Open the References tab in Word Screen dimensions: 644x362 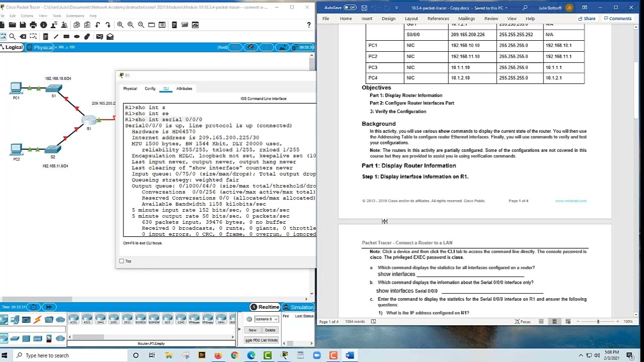[x=438, y=19]
